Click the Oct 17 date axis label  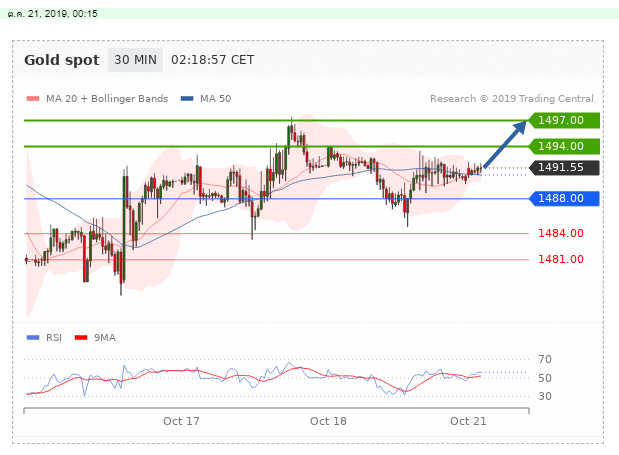(181, 421)
